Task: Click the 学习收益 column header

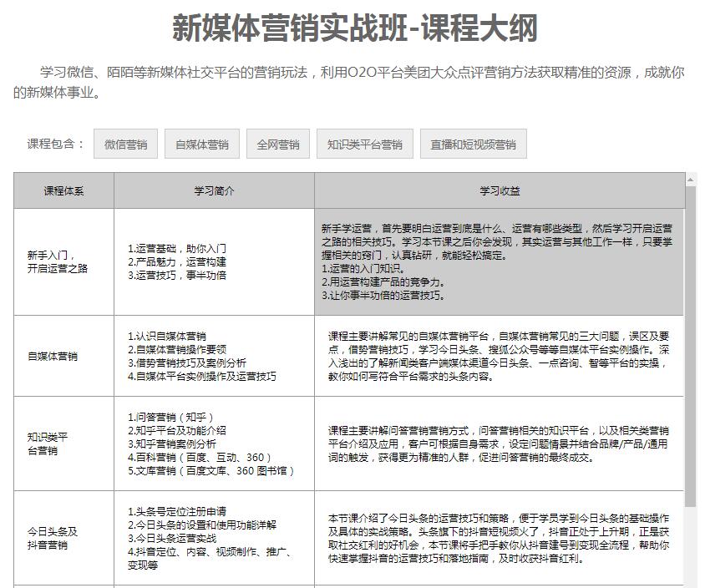Action: tap(500, 190)
